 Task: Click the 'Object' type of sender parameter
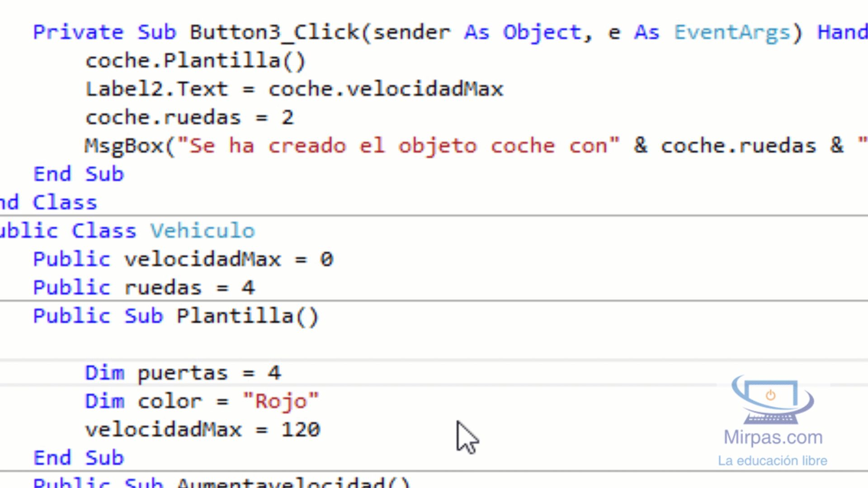542,33
